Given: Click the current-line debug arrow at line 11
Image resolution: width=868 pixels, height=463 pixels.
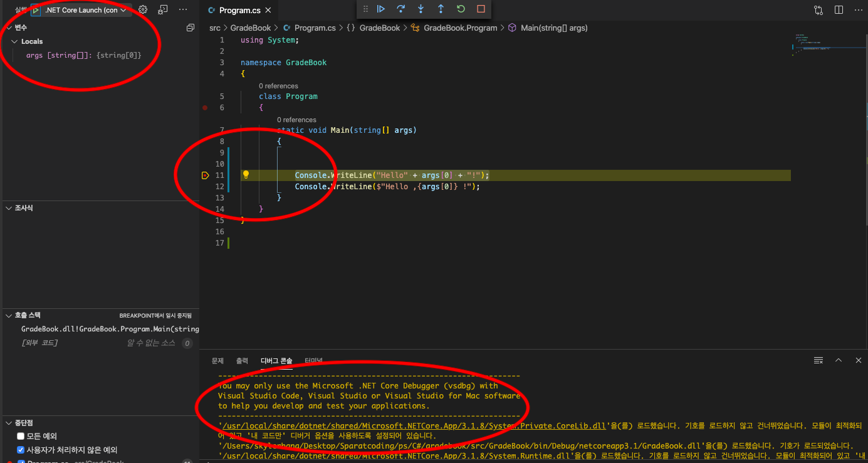Looking at the screenshot, I should pyautogui.click(x=205, y=175).
